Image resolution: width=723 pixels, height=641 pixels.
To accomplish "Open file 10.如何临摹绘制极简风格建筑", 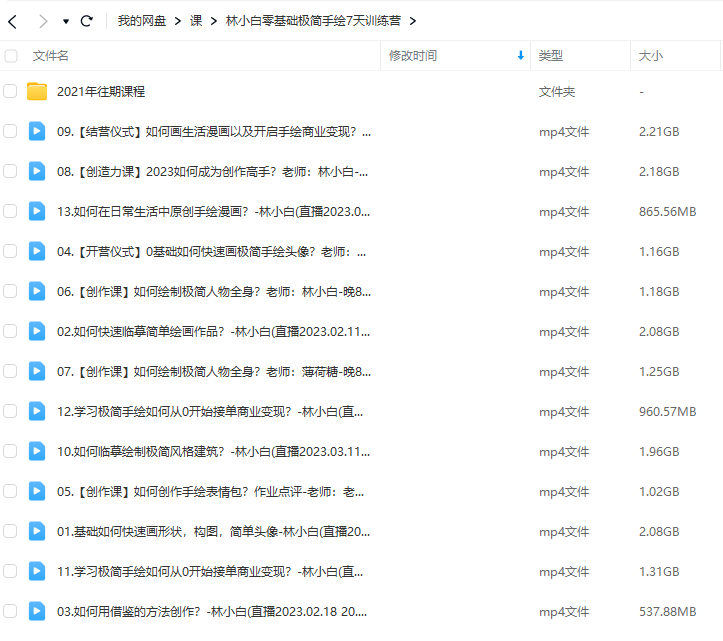I will (213, 451).
